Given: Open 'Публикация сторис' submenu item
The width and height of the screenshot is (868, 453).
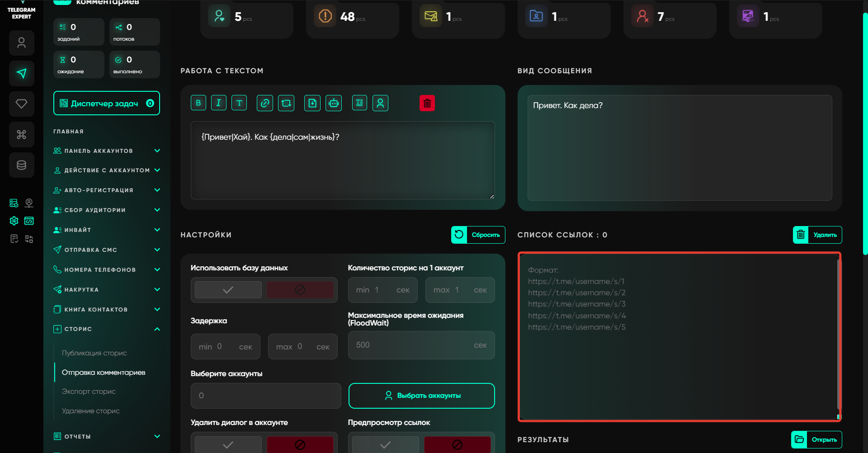Looking at the screenshot, I should [x=94, y=353].
